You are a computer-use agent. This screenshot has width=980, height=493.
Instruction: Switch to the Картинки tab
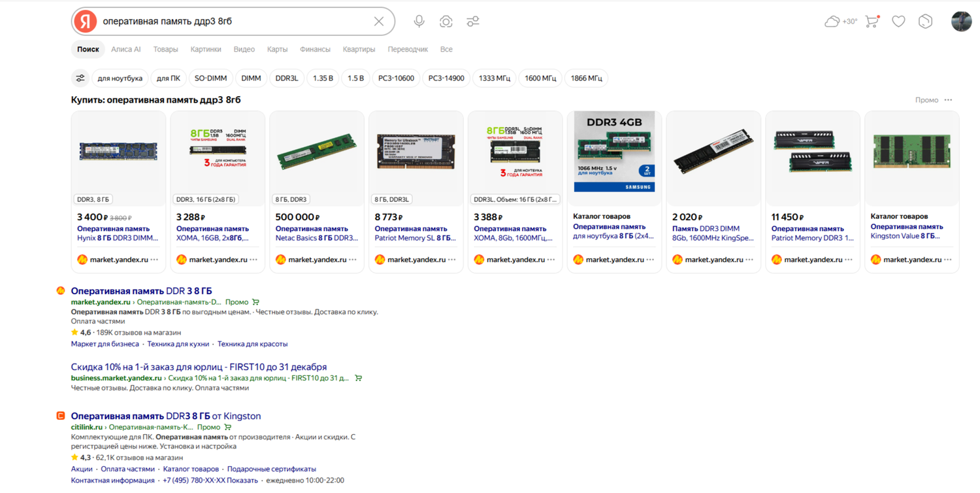tap(206, 50)
